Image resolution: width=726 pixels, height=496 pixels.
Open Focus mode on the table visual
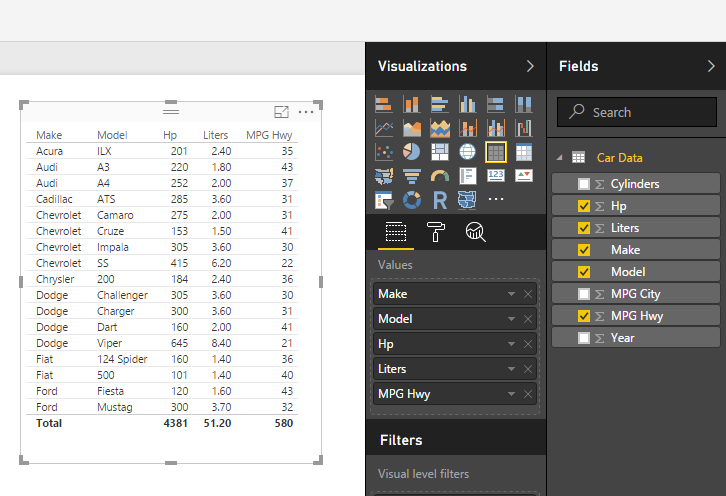coord(282,112)
